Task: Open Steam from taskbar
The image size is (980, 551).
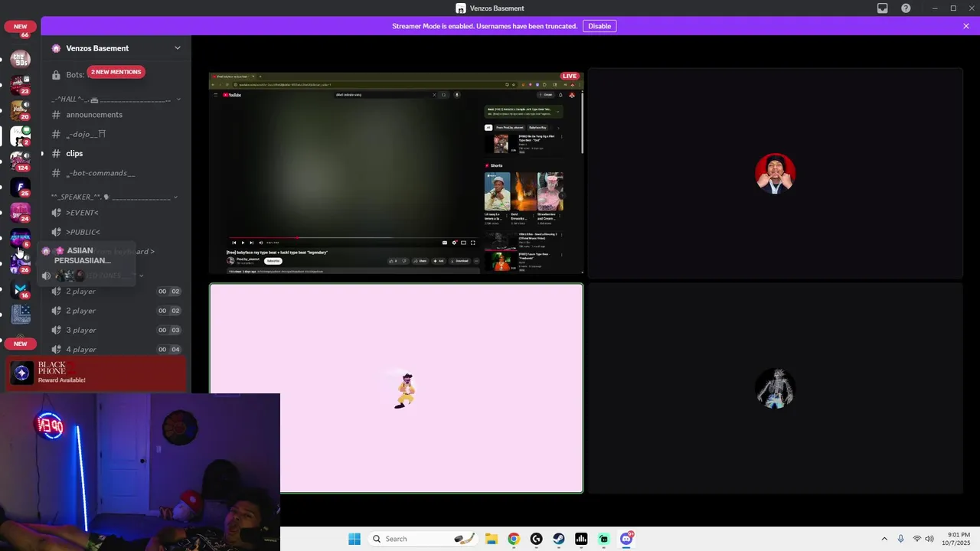Action: (x=559, y=539)
